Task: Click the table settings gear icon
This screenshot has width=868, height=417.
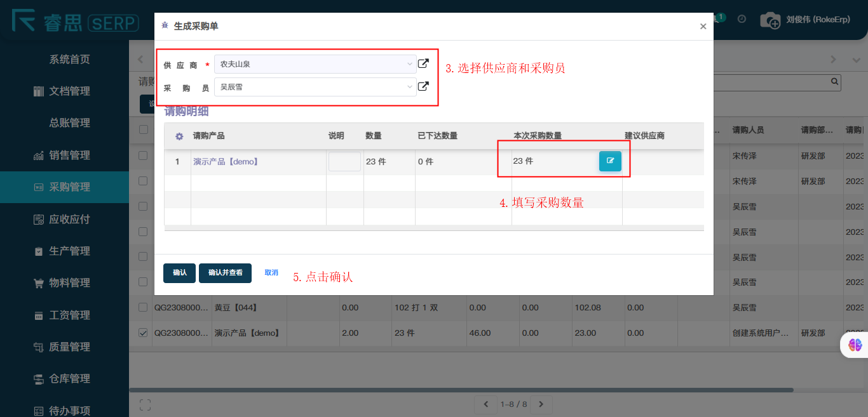Action: (x=179, y=136)
